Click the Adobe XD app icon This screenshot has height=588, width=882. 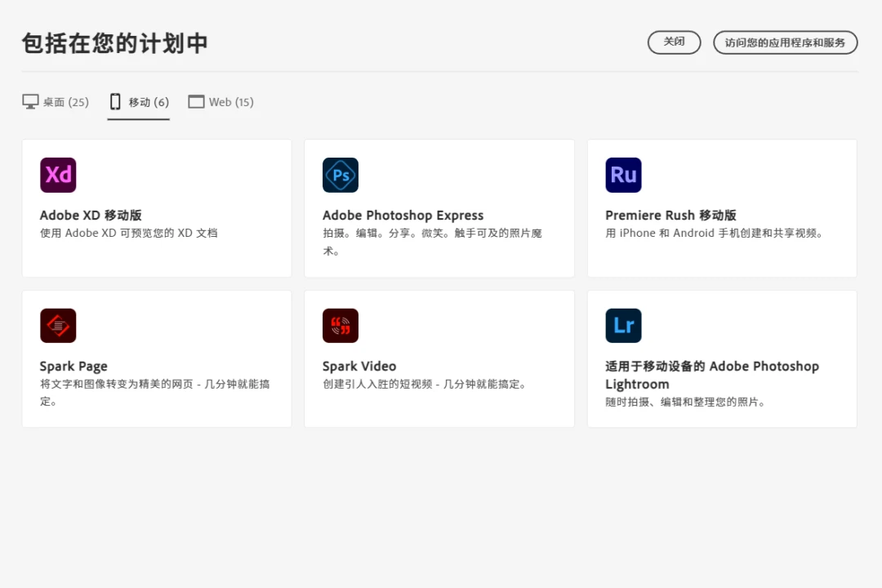[x=58, y=175]
